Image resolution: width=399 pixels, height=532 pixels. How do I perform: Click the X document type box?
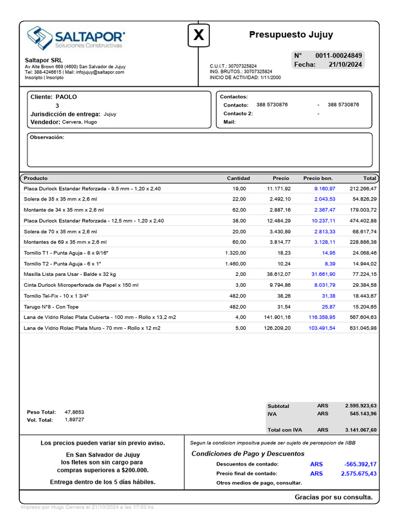[199, 35]
